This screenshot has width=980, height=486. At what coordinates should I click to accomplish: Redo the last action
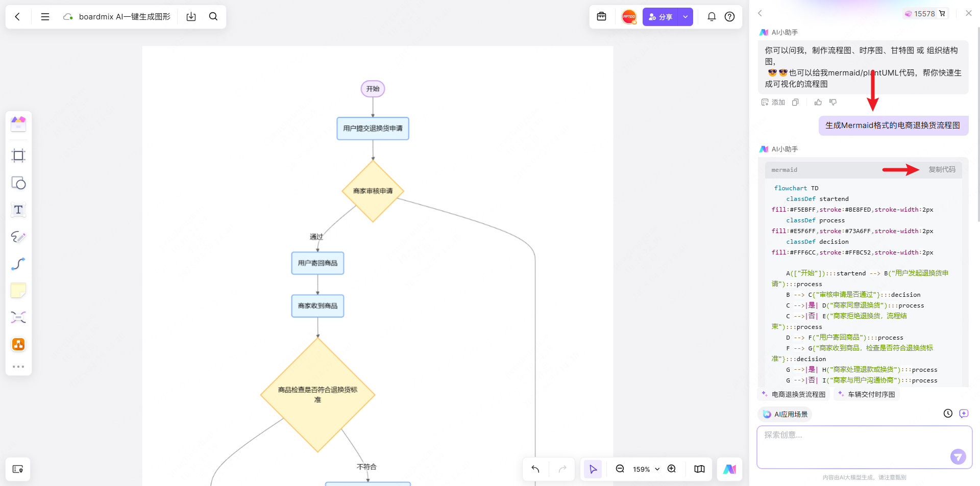[x=562, y=469]
